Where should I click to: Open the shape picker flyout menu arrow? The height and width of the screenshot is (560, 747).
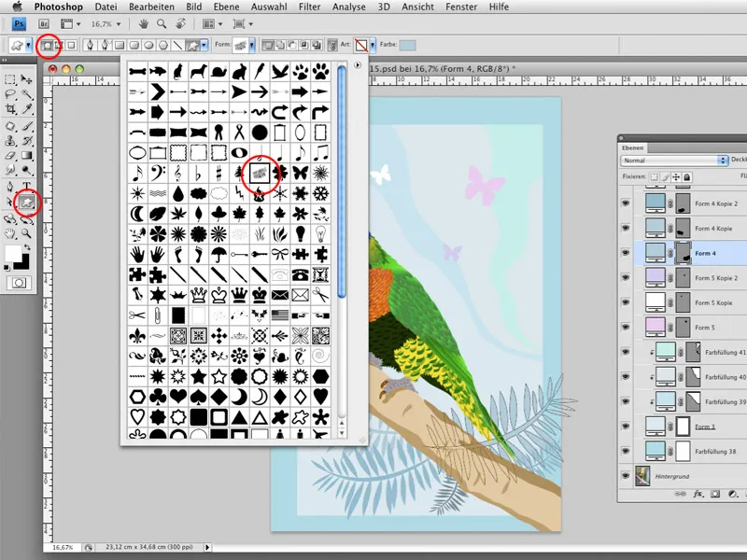click(x=358, y=65)
